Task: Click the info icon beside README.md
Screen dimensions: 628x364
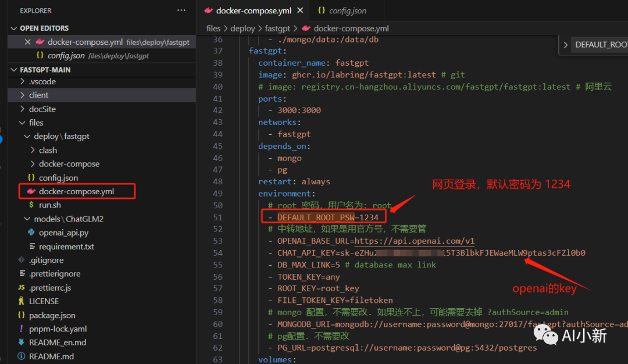Action: pos(22,356)
